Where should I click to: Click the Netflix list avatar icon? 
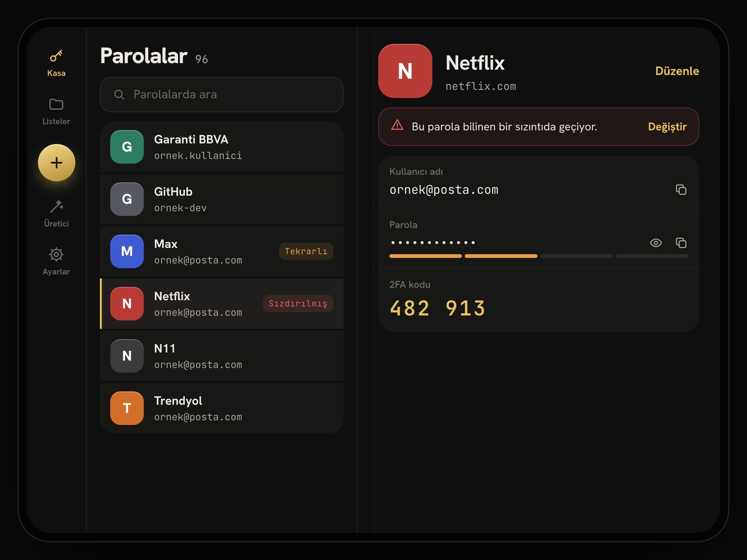pos(127,304)
